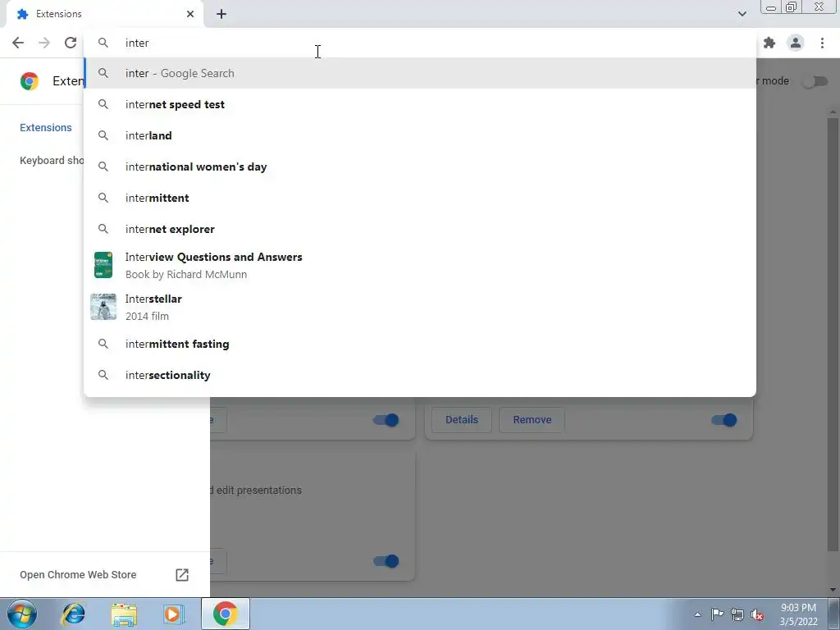840x630 pixels.
Task: Pick the 'intersectionality' suggestion
Action: (x=419, y=375)
